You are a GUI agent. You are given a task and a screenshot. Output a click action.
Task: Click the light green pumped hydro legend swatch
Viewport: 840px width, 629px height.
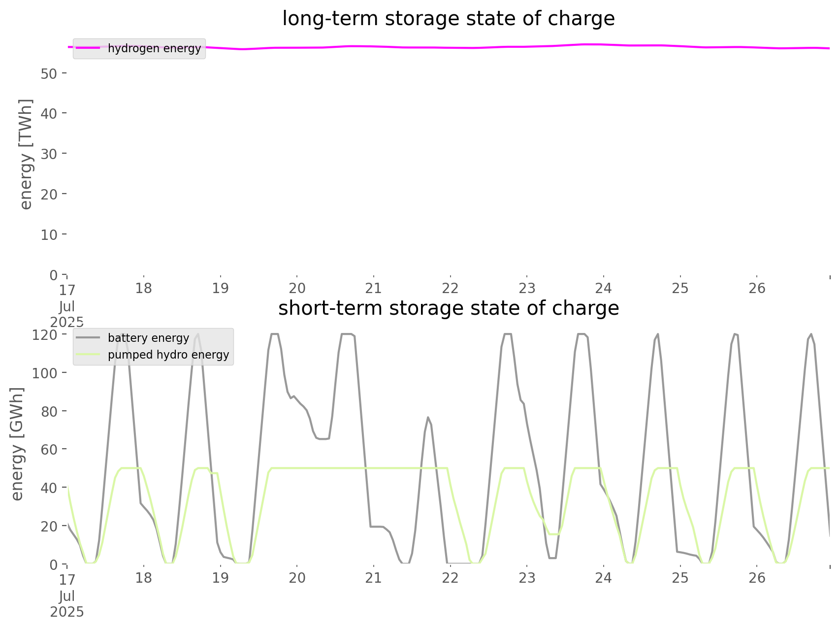point(89,355)
